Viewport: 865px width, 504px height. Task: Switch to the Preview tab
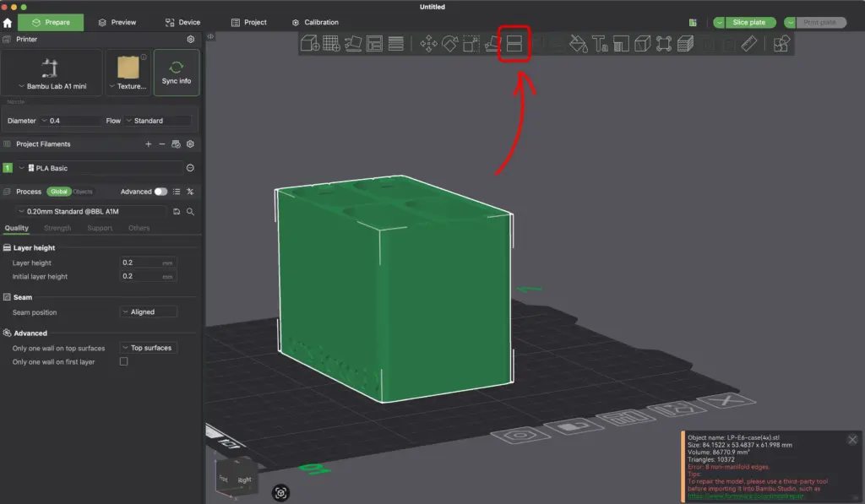pos(117,22)
